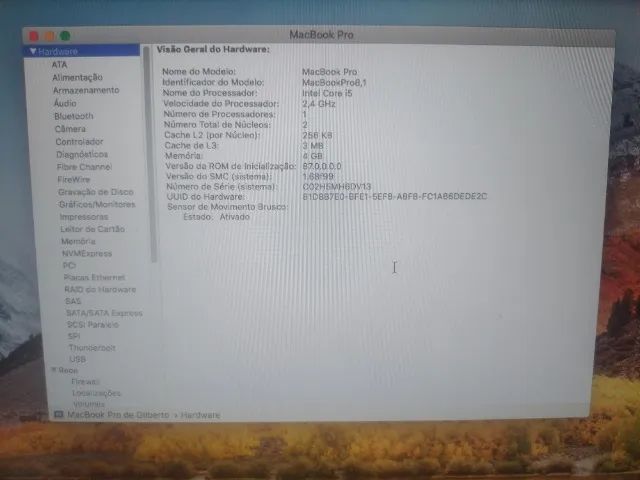The height and width of the screenshot is (480, 640).
Task: Open Thunderbolt in the sidebar
Action: pos(92,348)
